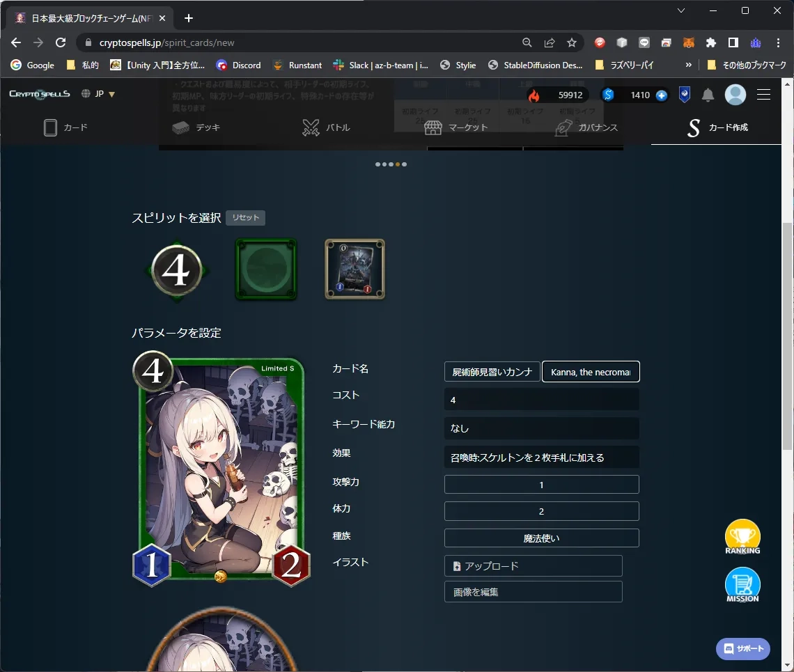Click the CryptoSpells logo
This screenshot has height=672, width=794.
40,94
